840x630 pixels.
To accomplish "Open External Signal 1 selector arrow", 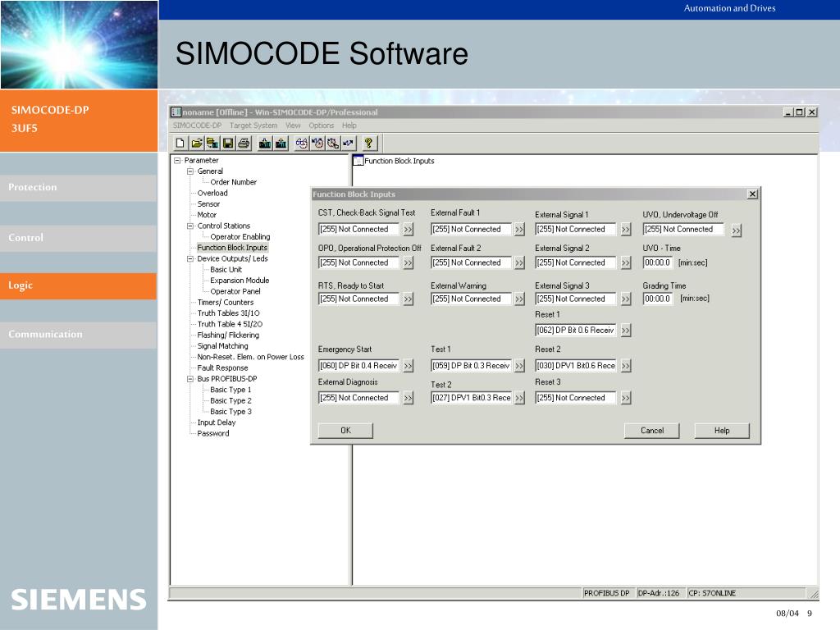I will point(626,230).
